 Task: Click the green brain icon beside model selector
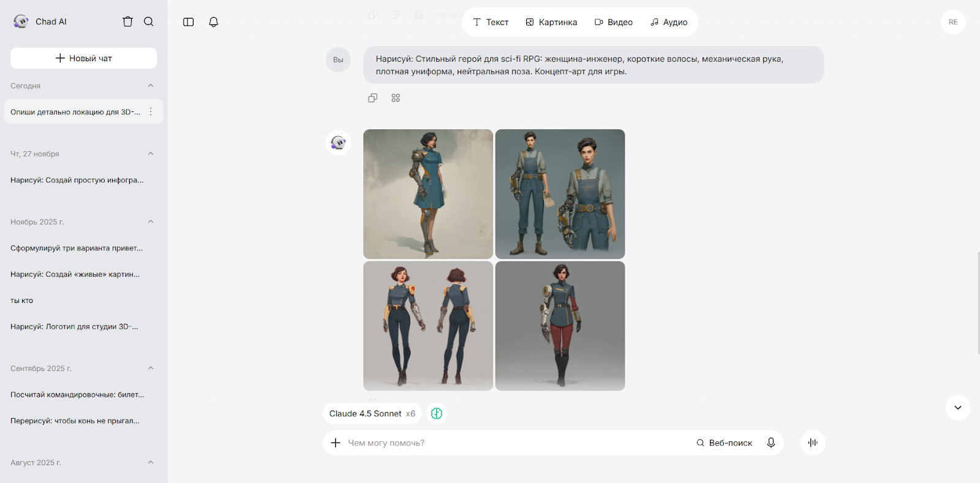pos(437,414)
